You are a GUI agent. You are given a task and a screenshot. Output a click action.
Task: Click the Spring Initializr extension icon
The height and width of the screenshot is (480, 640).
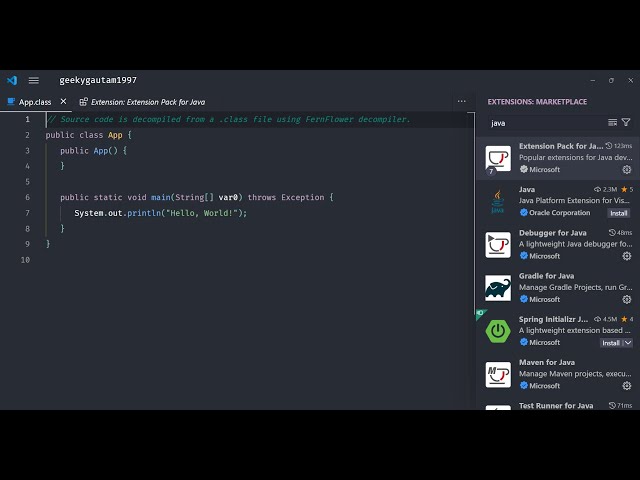tap(498, 331)
